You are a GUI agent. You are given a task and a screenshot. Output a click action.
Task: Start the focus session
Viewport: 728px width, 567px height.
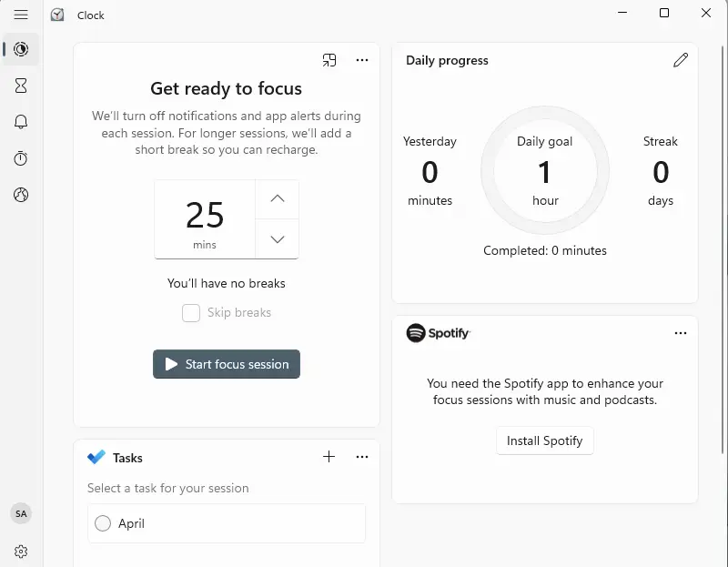tap(226, 364)
